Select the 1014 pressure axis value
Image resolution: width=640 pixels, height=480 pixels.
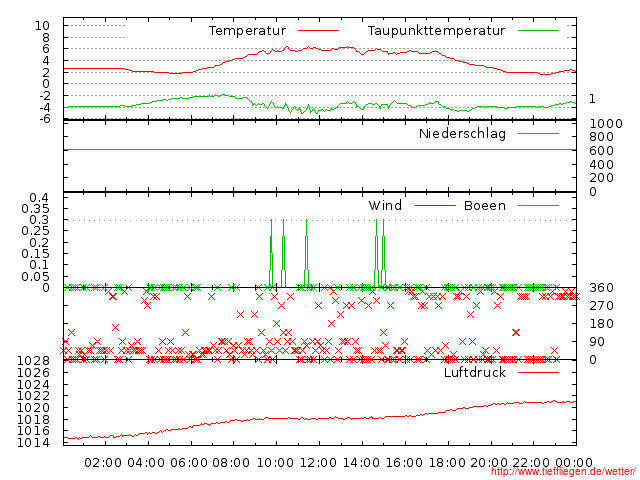tap(33, 443)
